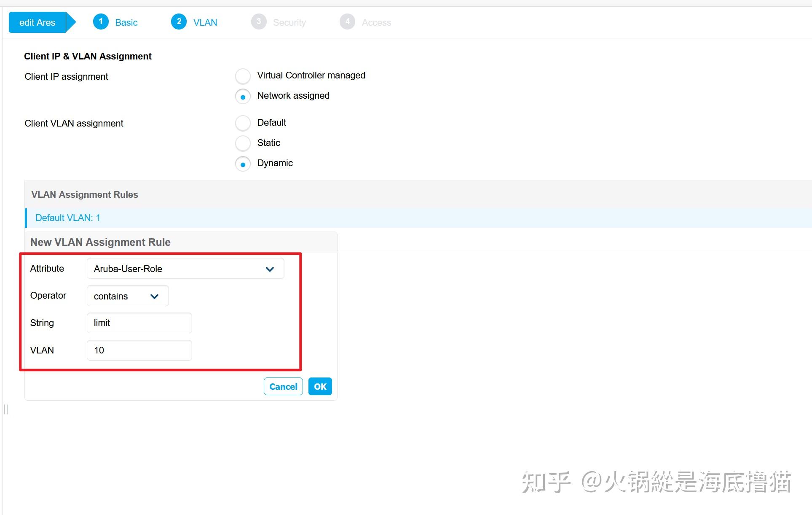Image resolution: width=812 pixels, height=515 pixels.
Task: Click the Cancel button
Action: [283, 386]
